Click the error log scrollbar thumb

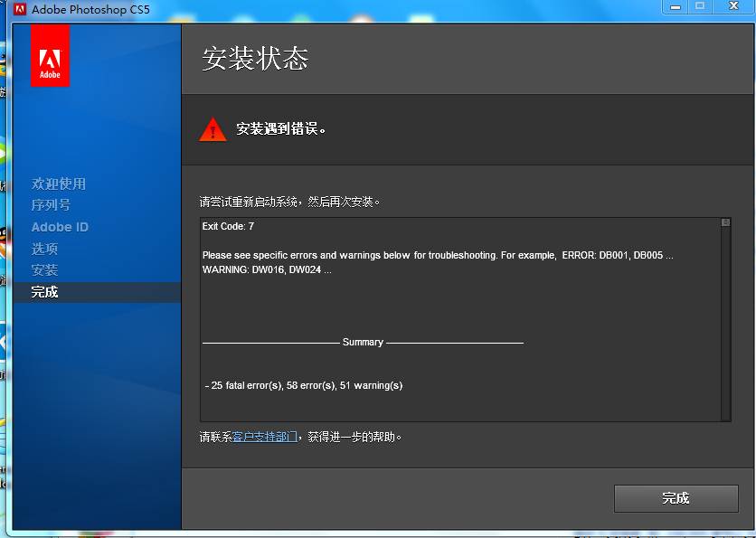[x=725, y=222]
